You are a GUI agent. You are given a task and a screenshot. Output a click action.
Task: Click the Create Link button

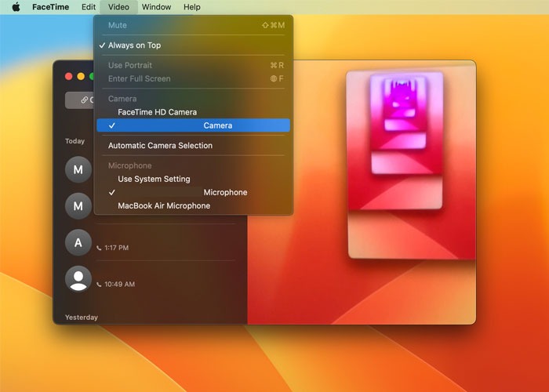coord(80,100)
